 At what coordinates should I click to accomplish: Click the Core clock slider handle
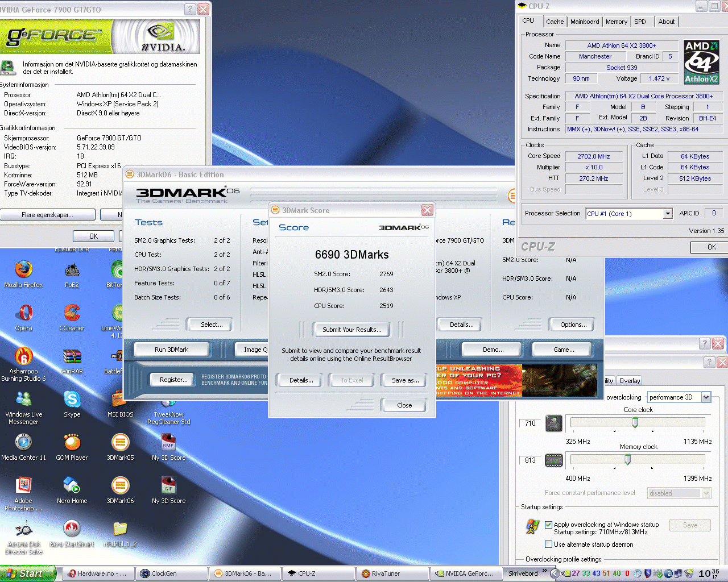(x=635, y=422)
